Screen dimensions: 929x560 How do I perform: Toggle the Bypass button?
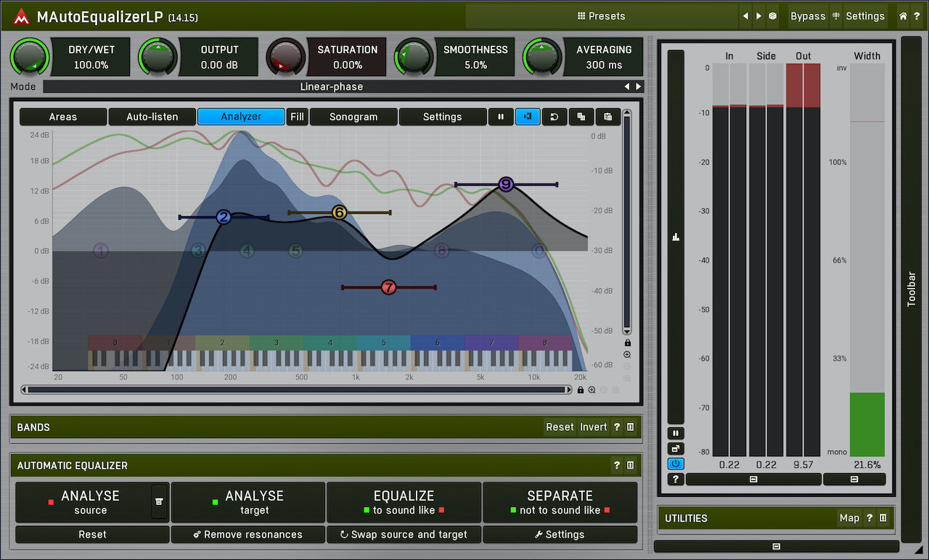click(807, 16)
